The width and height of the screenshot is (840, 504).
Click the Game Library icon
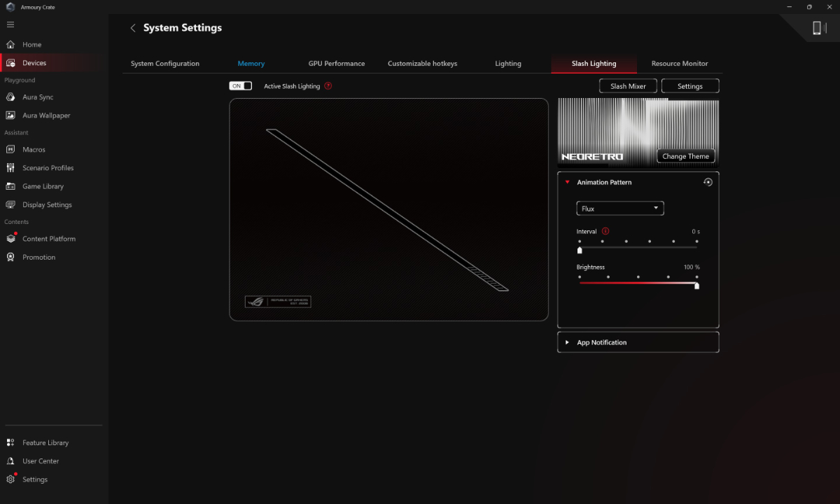(x=10, y=186)
